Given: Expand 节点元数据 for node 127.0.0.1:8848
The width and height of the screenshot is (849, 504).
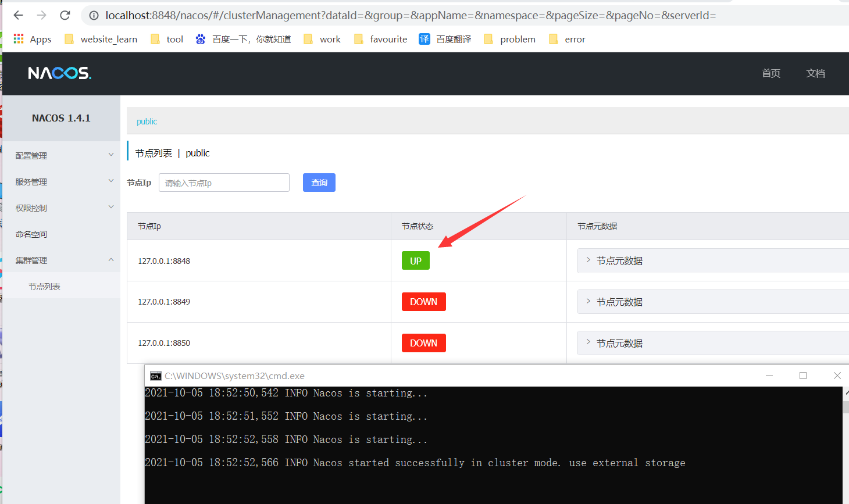Looking at the screenshot, I should click(618, 260).
